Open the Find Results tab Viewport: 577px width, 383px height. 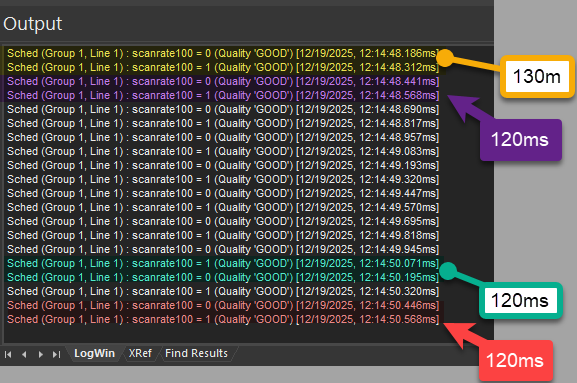[196, 353]
